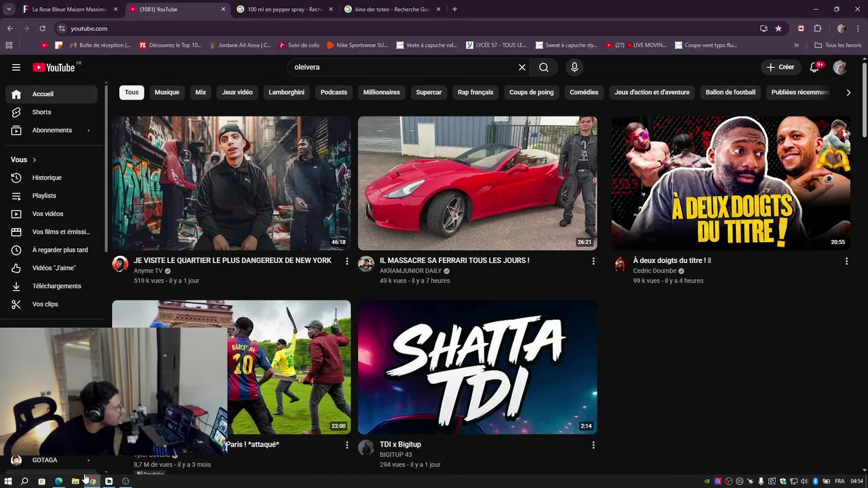
Task: Open Cedric Doumbe channel link
Action: point(655,271)
